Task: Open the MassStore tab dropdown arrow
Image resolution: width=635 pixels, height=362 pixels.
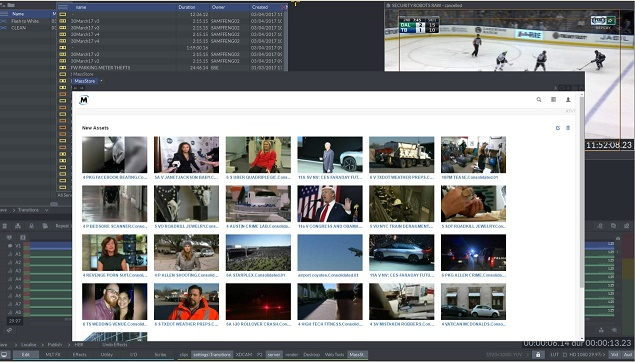Action: [101, 81]
